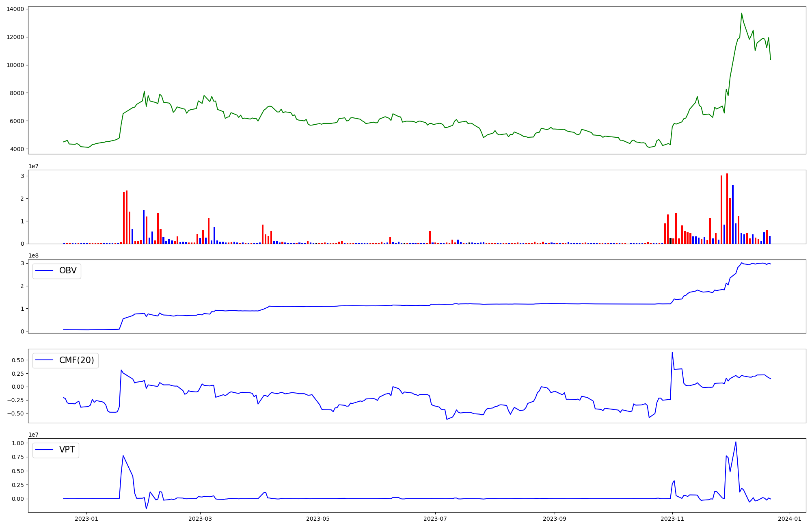Click the 1.00 label on VPT axis
Image resolution: width=812 pixels, height=528 pixels.
[x=17, y=443]
